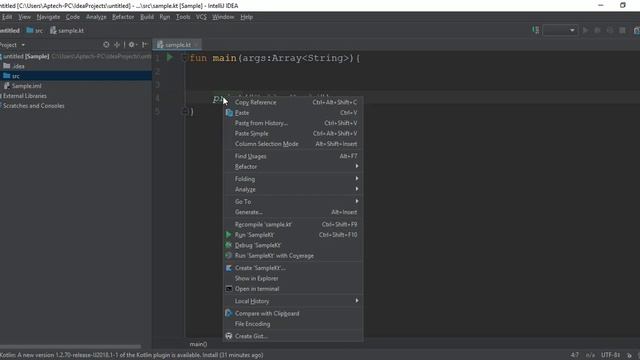Click the Paste clipboard icon in context menu
Image resolution: width=640 pixels, height=360 pixels.
tap(229, 113)
